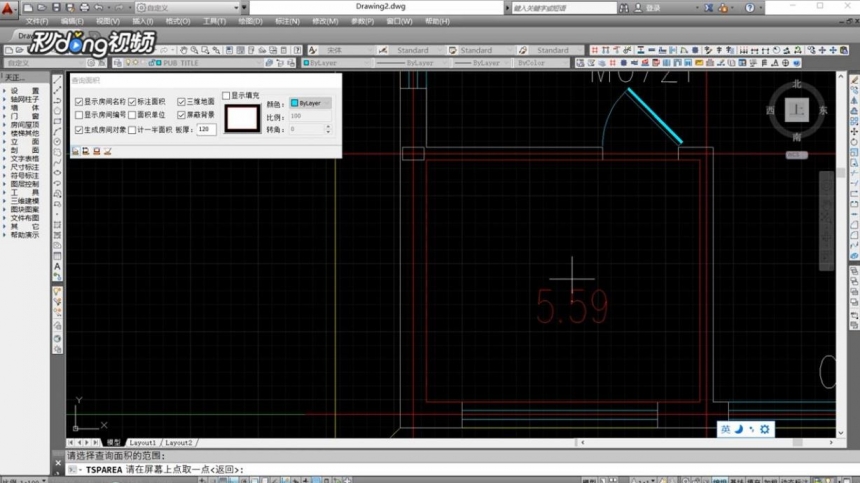The image size is (860, 483).
Task: Click the globe icon at toolbar row end
Action: tap(796, 63)
